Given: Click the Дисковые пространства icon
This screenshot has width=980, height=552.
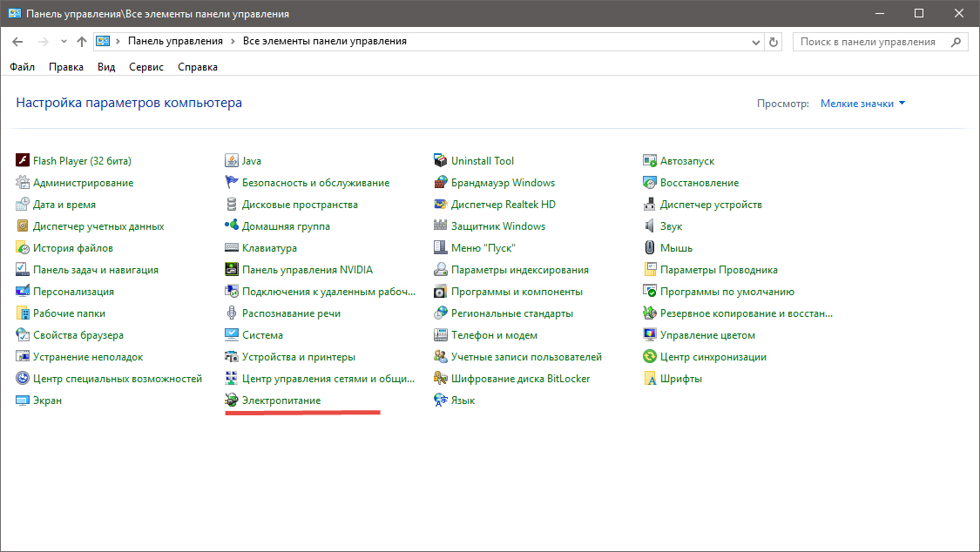Looking at the screenshot, I should pos(231,205).
